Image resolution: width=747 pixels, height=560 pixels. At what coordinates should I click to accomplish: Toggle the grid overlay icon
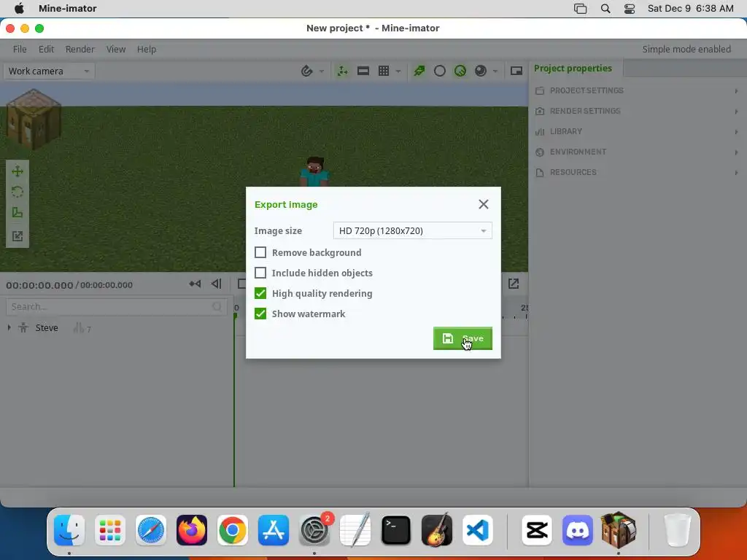[x=384, y=71]
